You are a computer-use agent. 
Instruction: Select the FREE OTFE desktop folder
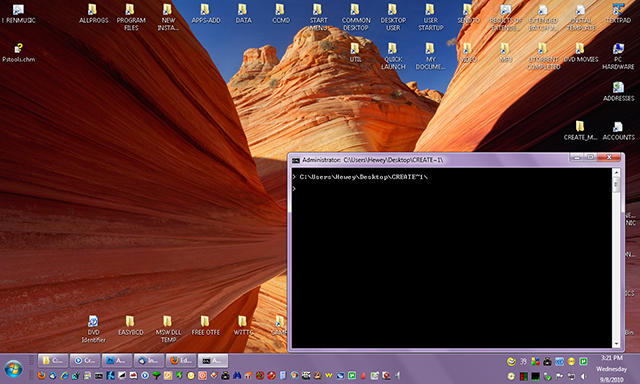click(205, 325)
